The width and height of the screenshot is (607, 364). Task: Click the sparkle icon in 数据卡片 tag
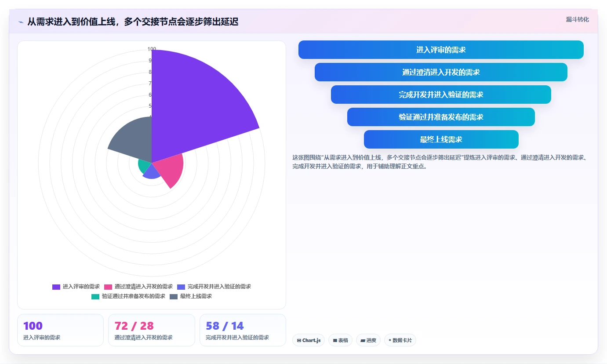[390, 340]
